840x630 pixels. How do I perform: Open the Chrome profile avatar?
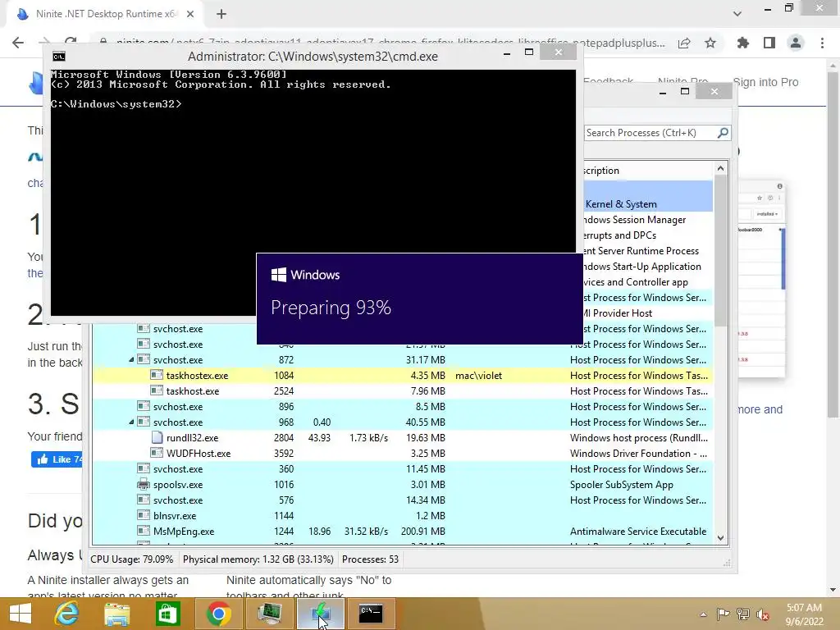tap(796, 43)
